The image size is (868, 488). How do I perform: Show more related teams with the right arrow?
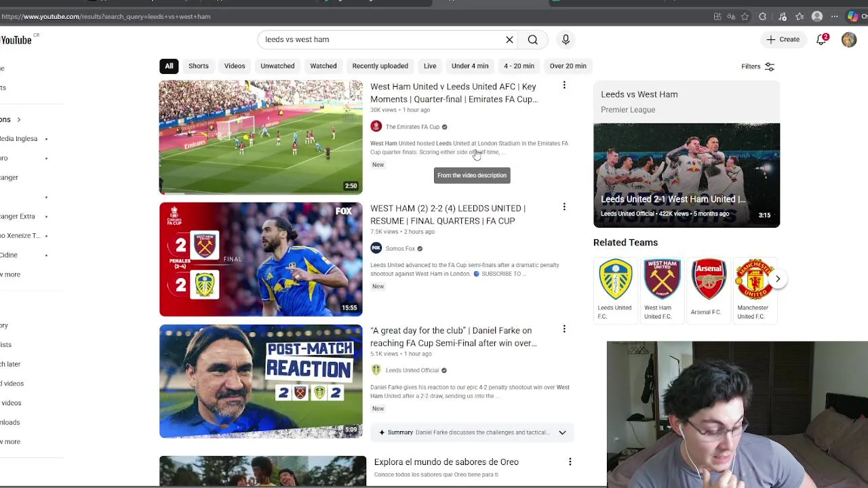778,279
